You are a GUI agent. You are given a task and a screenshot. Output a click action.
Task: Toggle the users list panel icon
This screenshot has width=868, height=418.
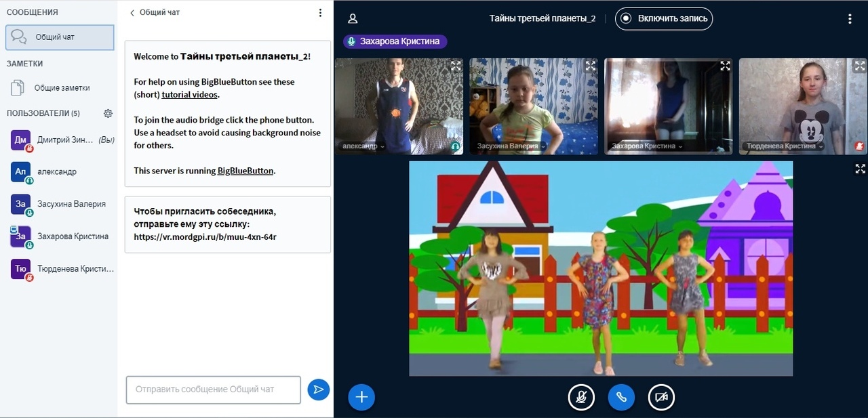click(352, 19)
